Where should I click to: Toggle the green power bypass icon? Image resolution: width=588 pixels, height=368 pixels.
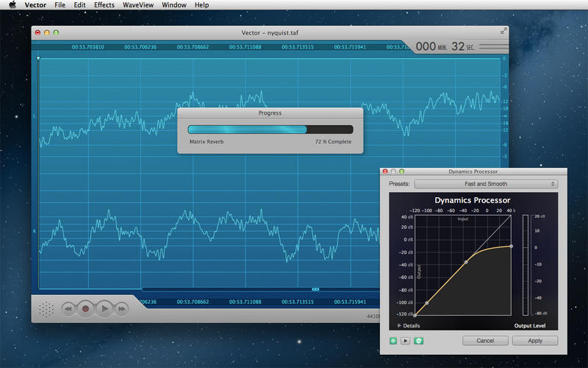pyautogui.click(x=393, y=341)
